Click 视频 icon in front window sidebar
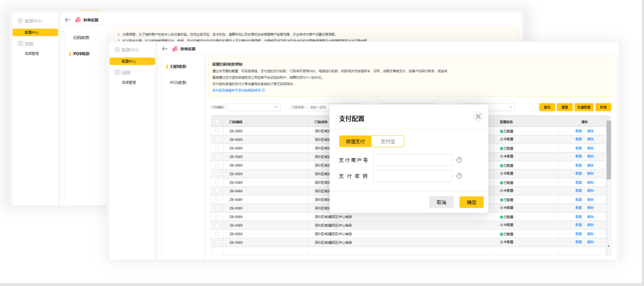 click(117, 73)
